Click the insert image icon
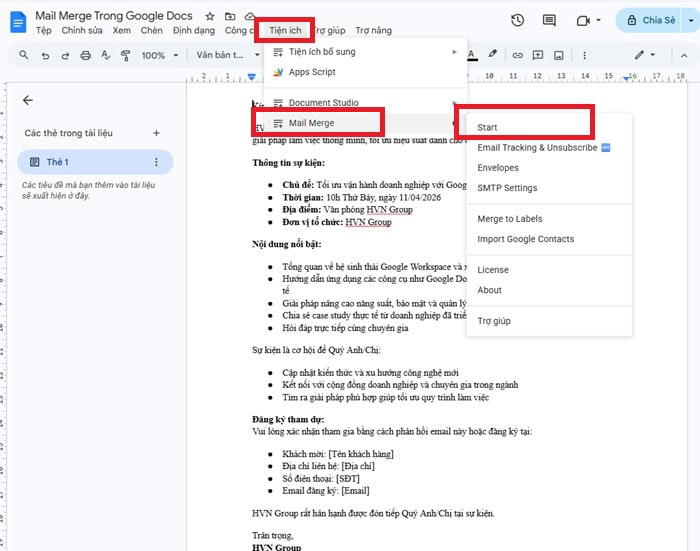Image resolution: width=700 pixels, height=551 pixels. 558,55
